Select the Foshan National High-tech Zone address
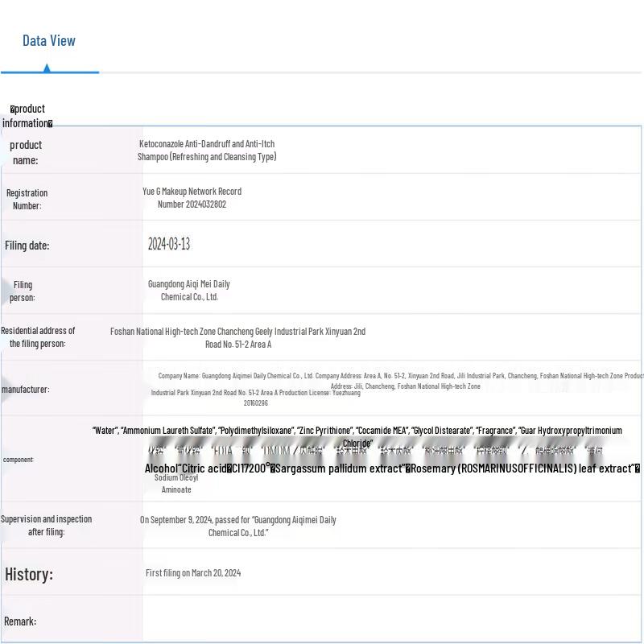The width and height of the screenshot is (644, 644). [x=237, y=337]
